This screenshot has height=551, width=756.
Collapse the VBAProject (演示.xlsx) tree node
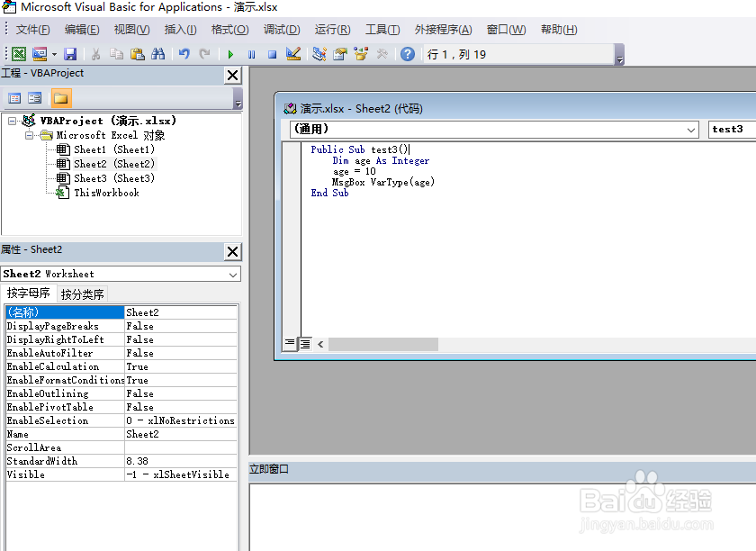[12, 122]
